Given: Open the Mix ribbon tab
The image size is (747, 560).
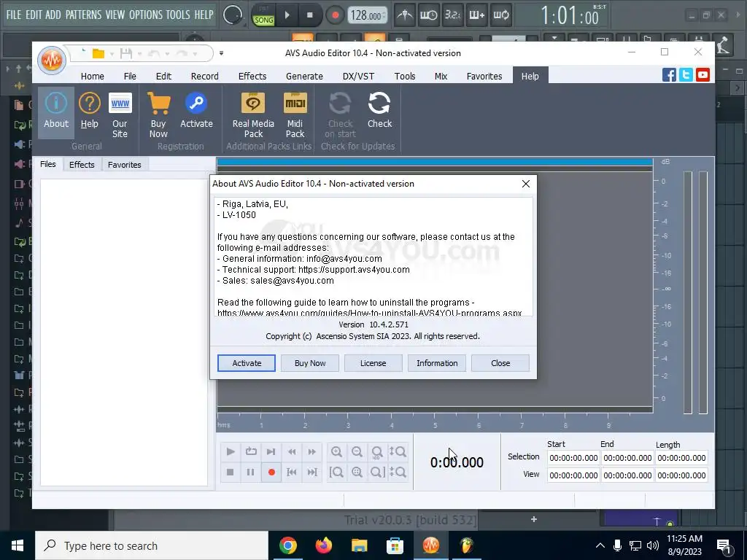Looking at the screenshot, I should tap(441, 76).
